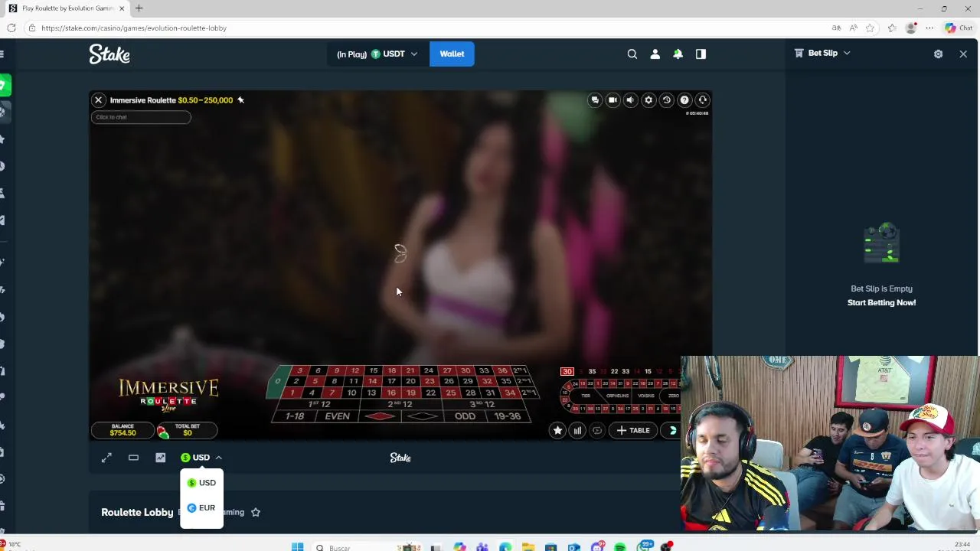Toggle the video camera icon in game
The image size is (980, 551).
pyautogui.click(x=612, y=100)
